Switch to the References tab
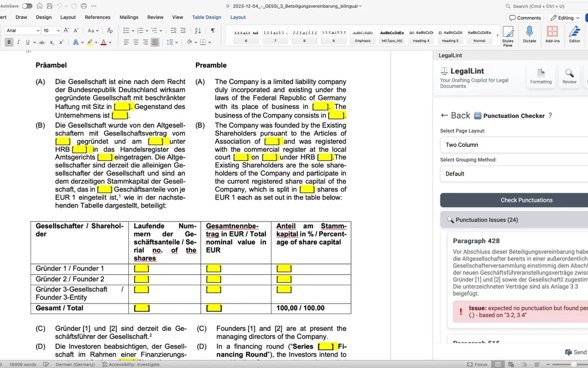Screen dimensions: 588x368 tap(97, 17)
